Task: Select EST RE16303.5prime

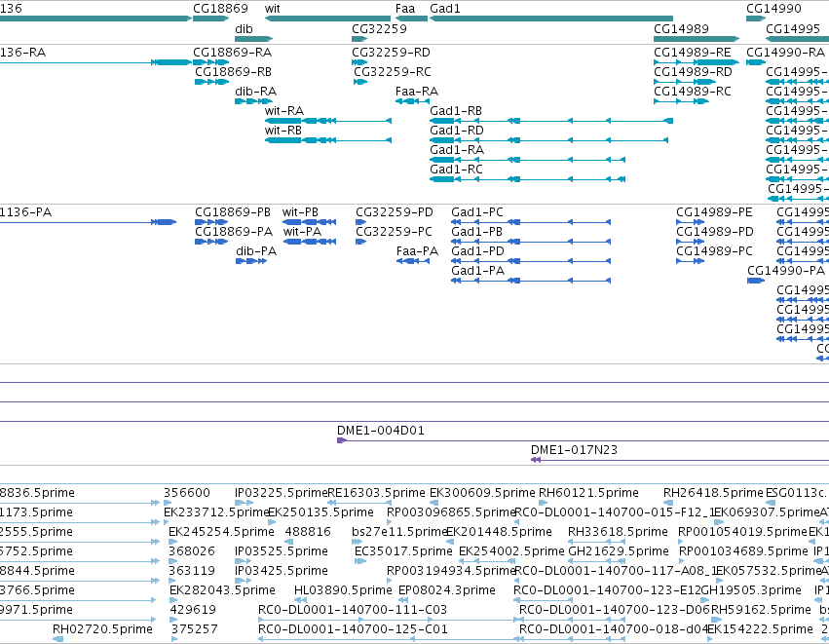Action: point(359,503)
